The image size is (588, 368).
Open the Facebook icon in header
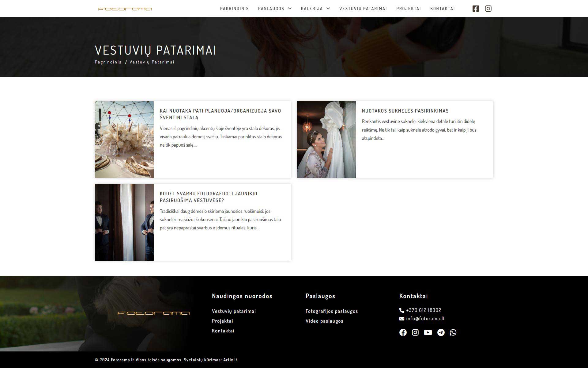point(476,9)
